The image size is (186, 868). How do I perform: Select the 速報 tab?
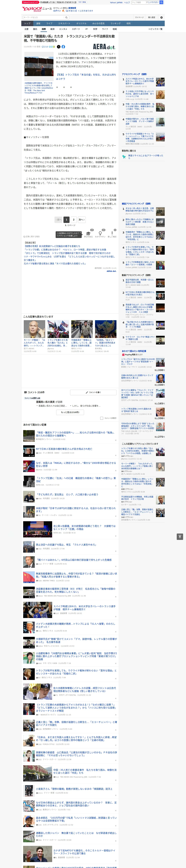click(38, 23)
